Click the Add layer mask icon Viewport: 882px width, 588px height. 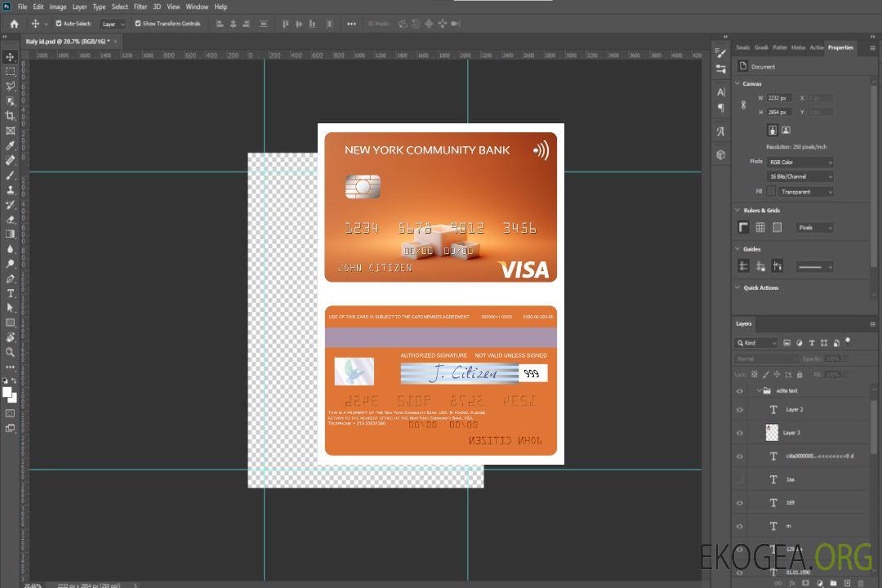pyautogui.click(x=805, y=583)
